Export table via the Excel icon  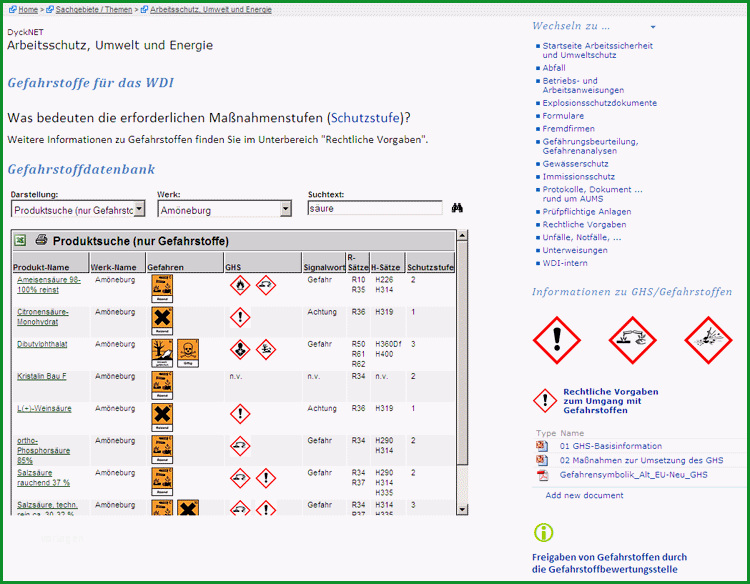[20, 240]
